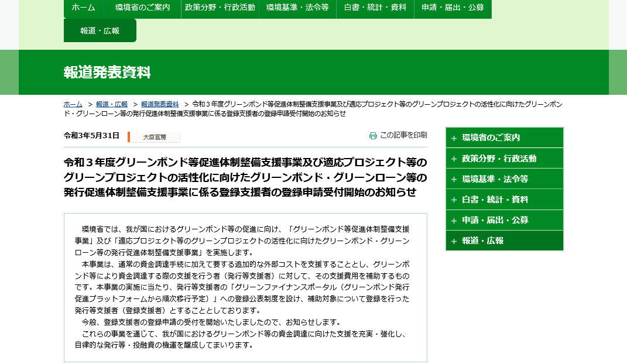Expand the 白書・統計・資料 sidebar section
Viewport: 627px width, 364px height.
(x=504, y=199)
